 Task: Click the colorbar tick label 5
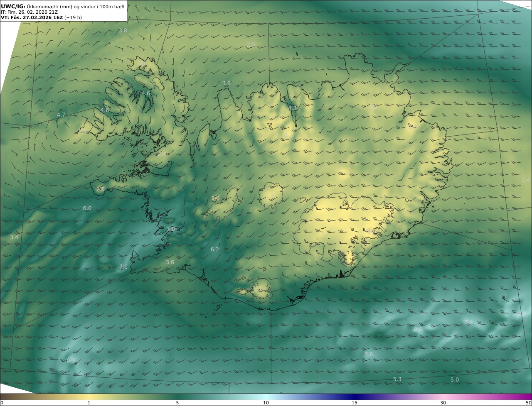click(x=177, y=403)
